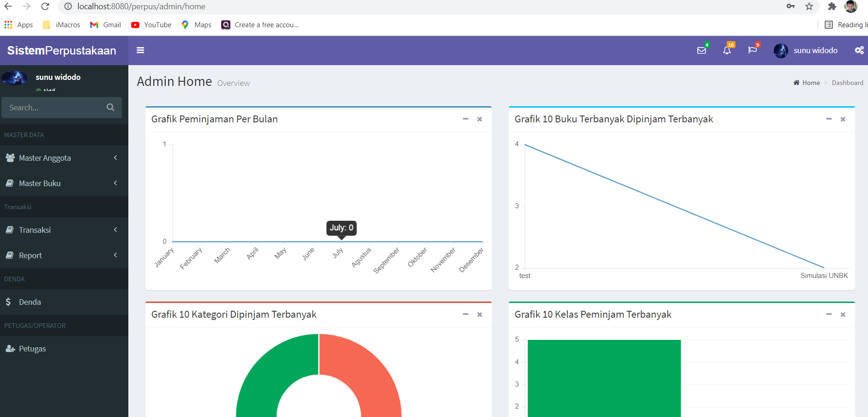Expand the Master Buku menu

[64, 183]
